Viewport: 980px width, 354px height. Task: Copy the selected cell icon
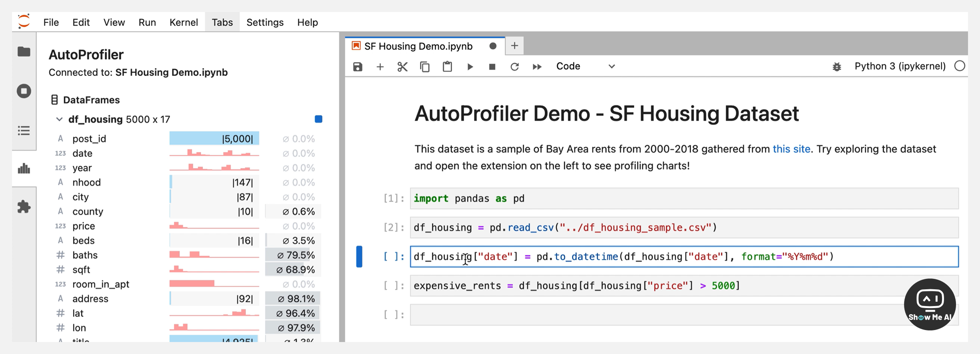425,67
